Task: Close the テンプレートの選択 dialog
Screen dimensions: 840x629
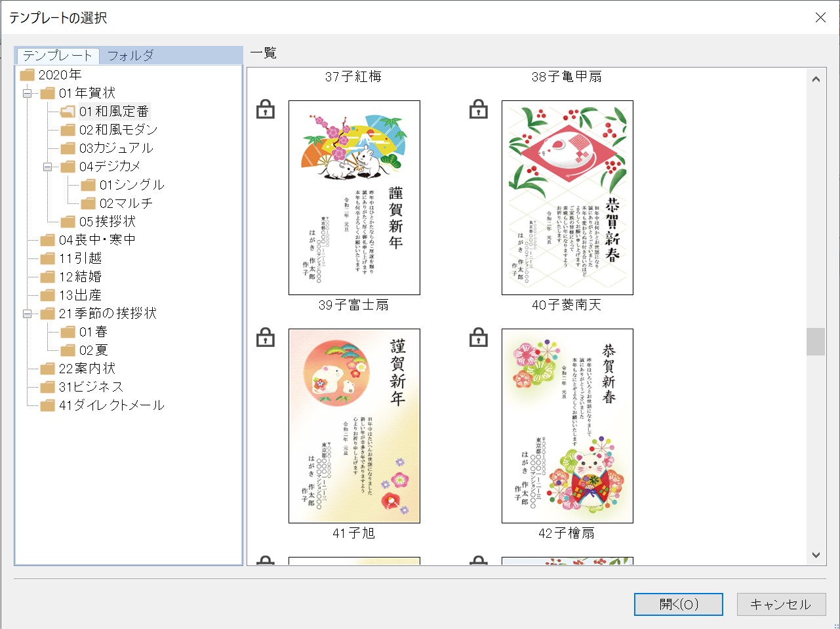Action: [820, 18]
